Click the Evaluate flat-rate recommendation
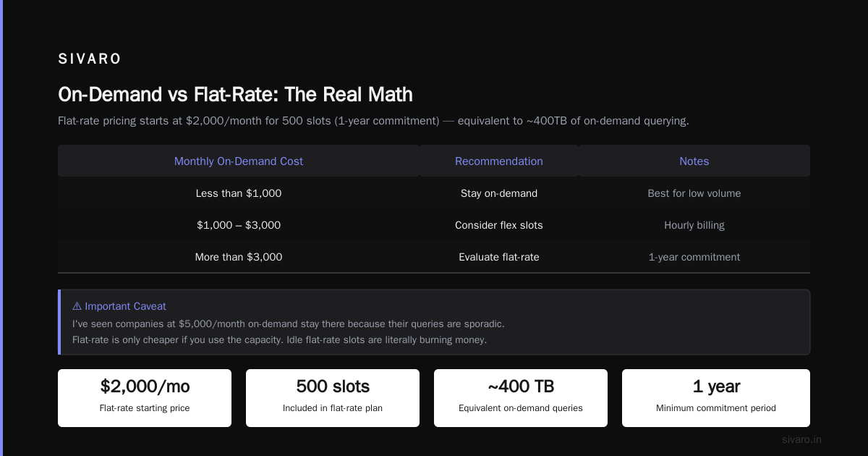Viewport: 868px width, 456px height. point(499,257)
